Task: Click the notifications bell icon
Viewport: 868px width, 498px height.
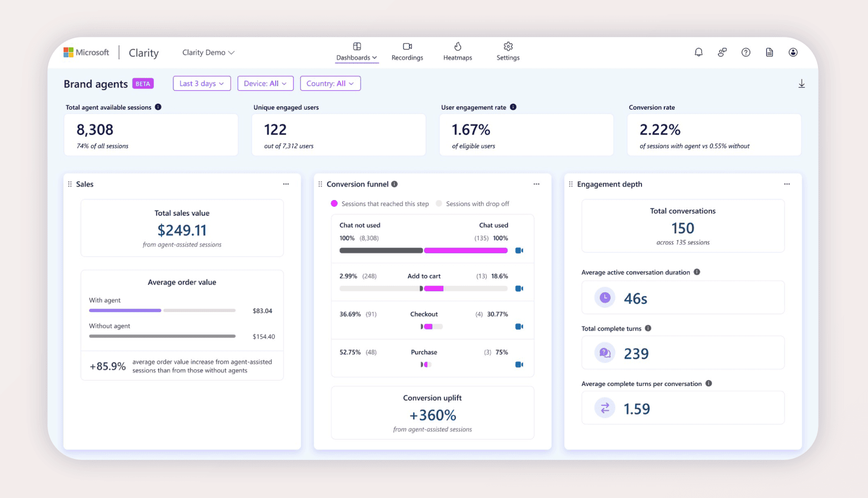Action: pos(698,52)
